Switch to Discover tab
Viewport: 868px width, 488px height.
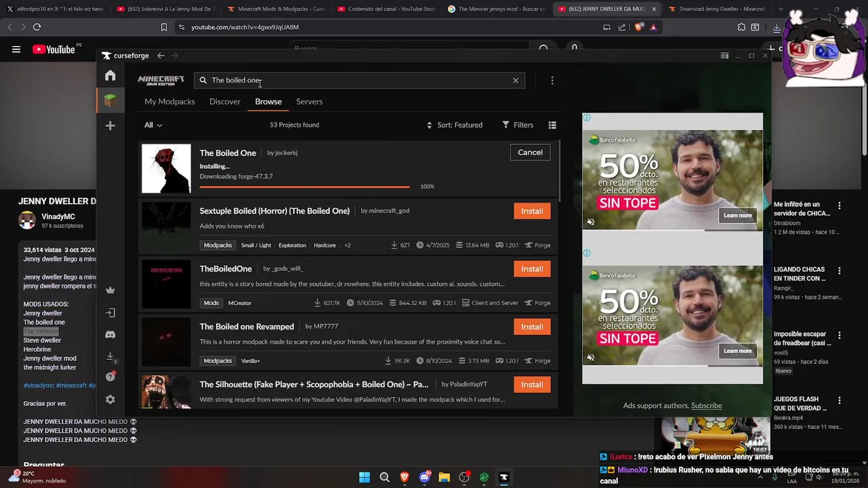(x=225, y=101)
